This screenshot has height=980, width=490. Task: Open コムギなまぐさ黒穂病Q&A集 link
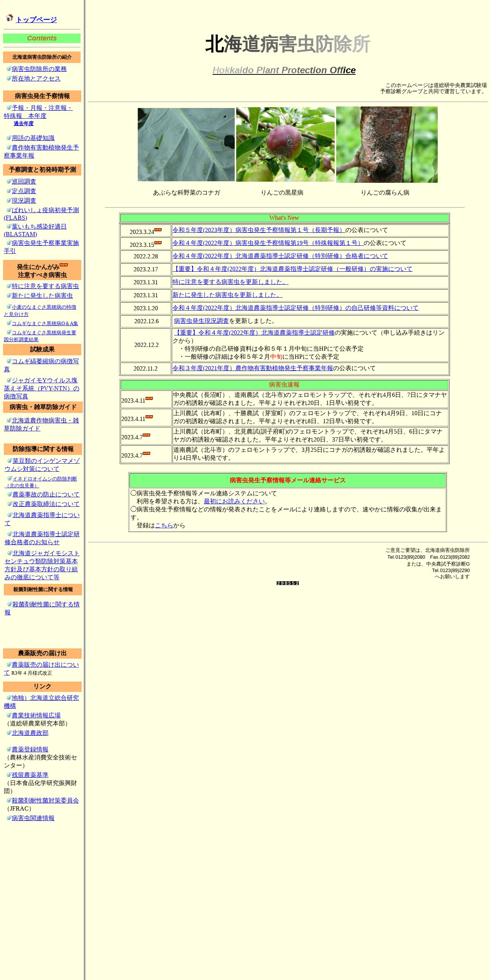(x=45, y=324)
